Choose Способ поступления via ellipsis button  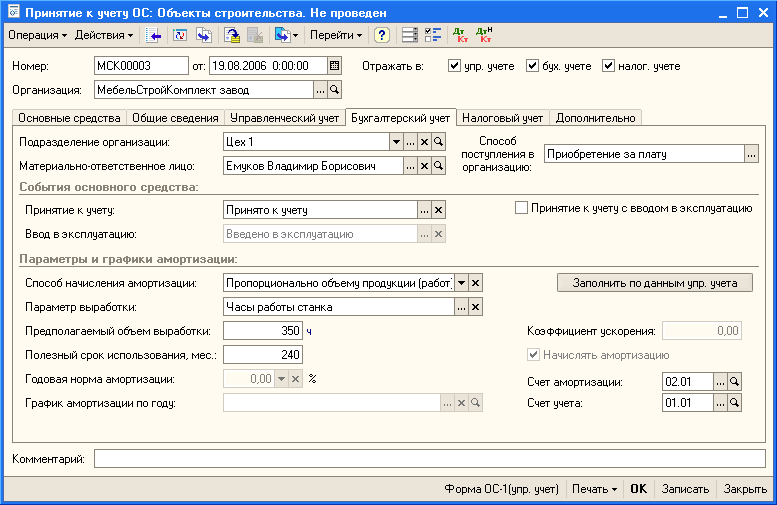click(x=751, y=154)
